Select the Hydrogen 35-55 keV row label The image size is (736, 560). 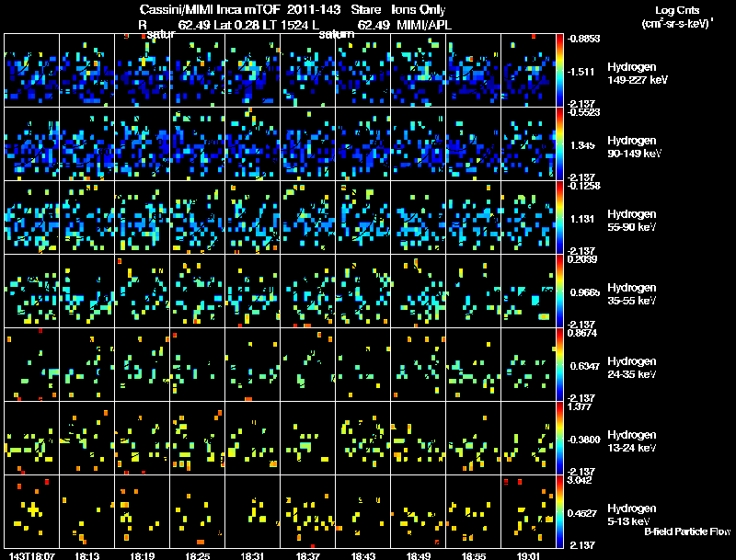(632, 294)
